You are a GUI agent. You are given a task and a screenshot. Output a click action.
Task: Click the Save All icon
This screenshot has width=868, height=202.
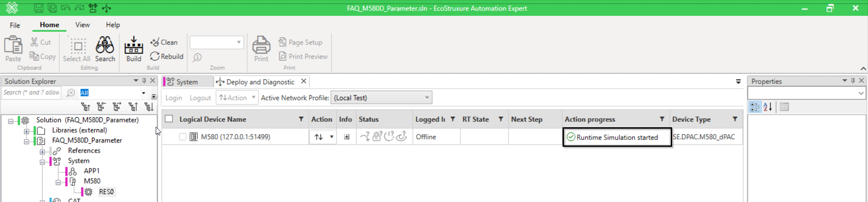pyautogui.click(x=52, y=8)
